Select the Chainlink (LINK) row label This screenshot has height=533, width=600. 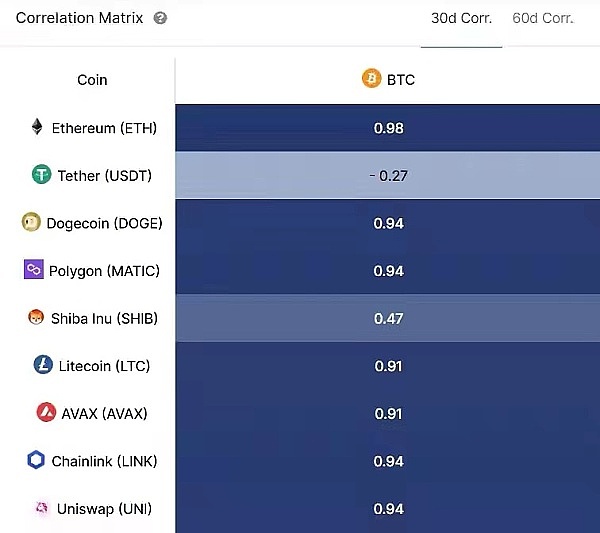point(103,461)
